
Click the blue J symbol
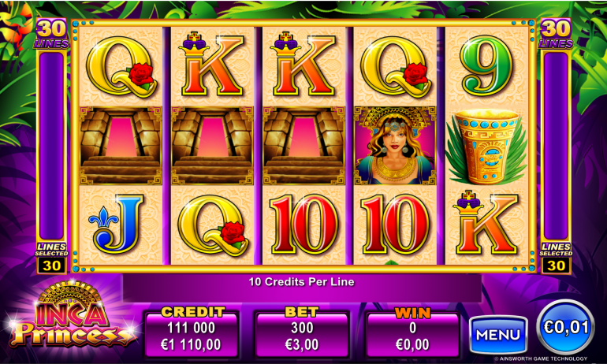point(115,225)
